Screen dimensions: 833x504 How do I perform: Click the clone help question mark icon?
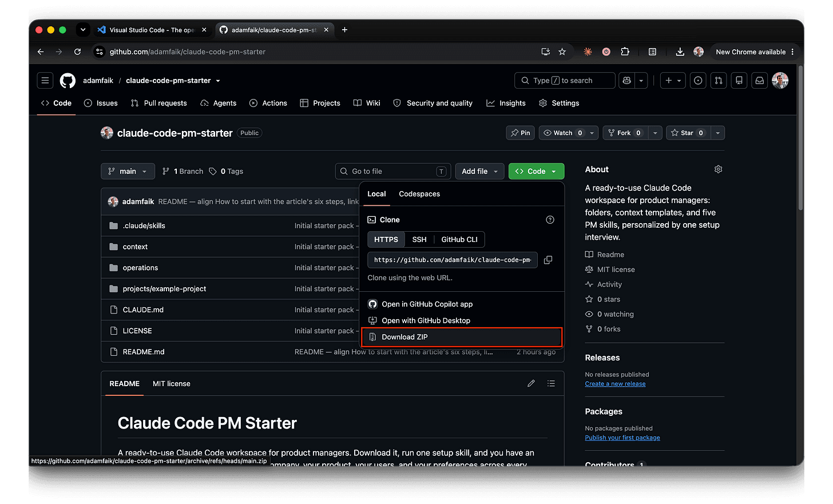tap(550, 220)
